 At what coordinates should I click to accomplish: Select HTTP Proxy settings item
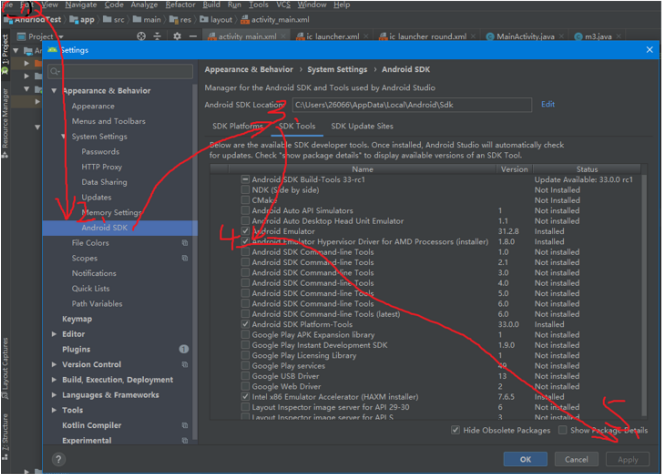click(x=102, y=167)
